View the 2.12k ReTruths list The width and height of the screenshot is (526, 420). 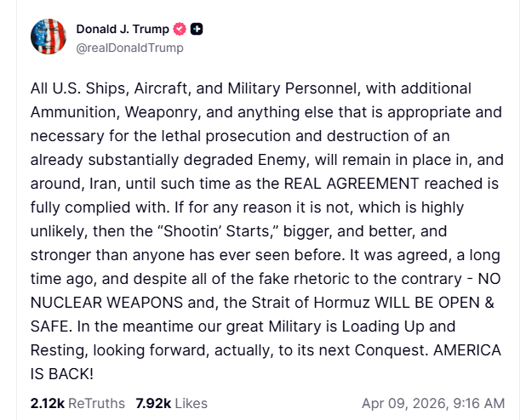(x=77, y=403)
